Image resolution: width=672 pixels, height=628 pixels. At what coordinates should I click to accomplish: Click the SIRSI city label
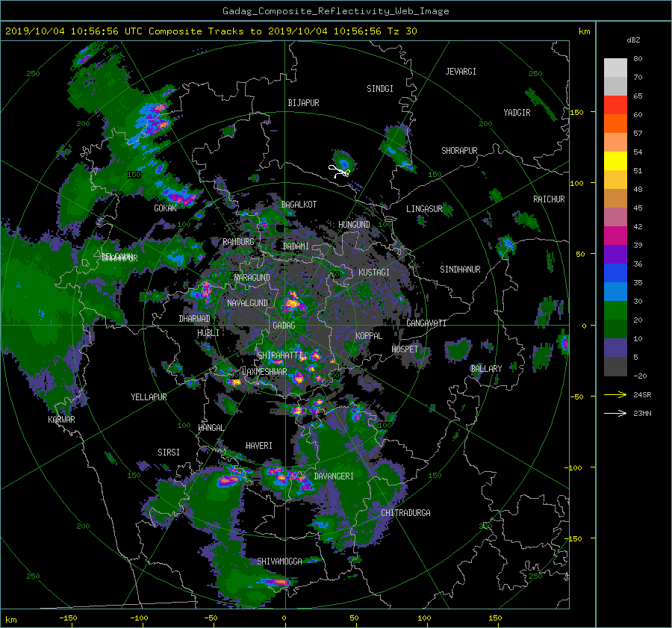coord(169,453)
